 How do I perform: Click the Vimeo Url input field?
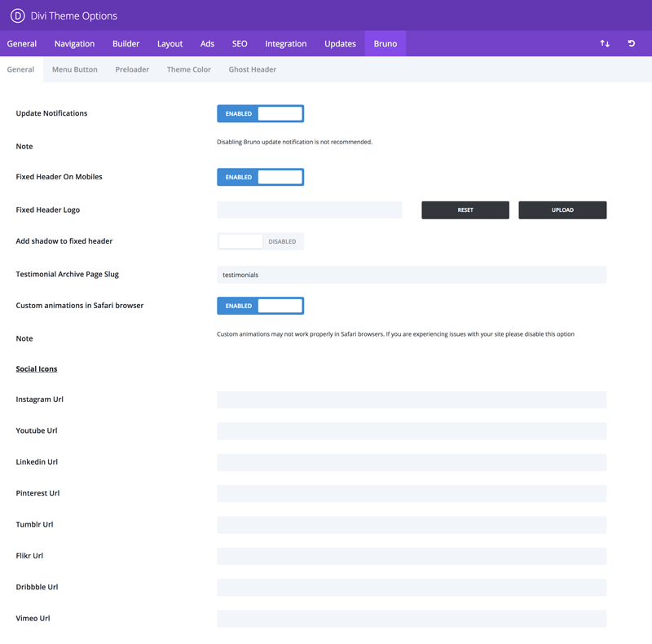tap(412, 619)
